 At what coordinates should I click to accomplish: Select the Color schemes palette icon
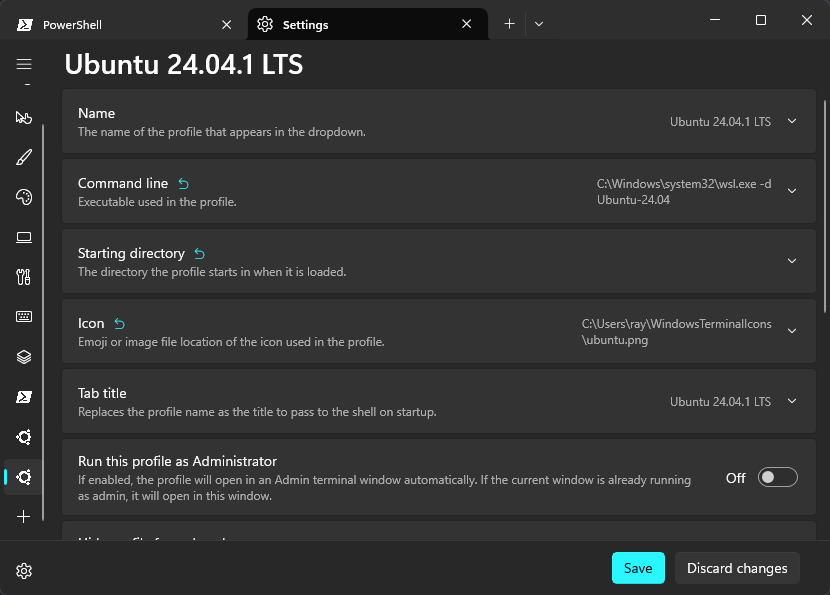coord(23,197)
